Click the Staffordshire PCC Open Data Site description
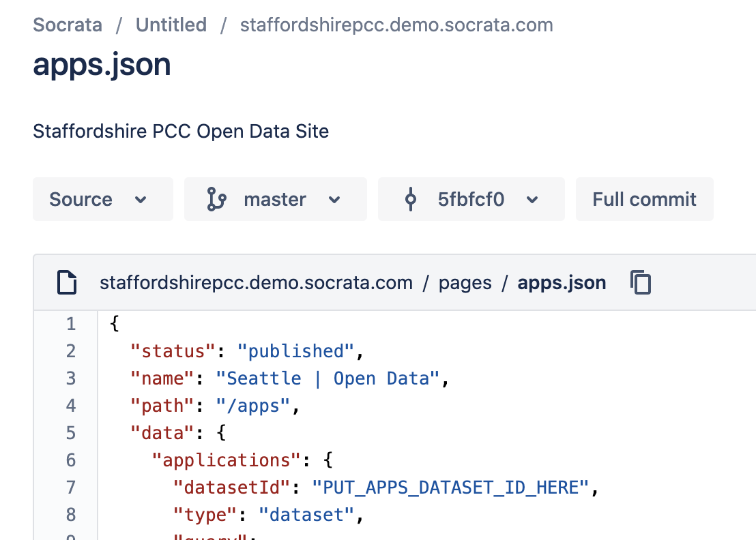Image resolution: width=756 pixels, height=540 pixels. point(181,131)
